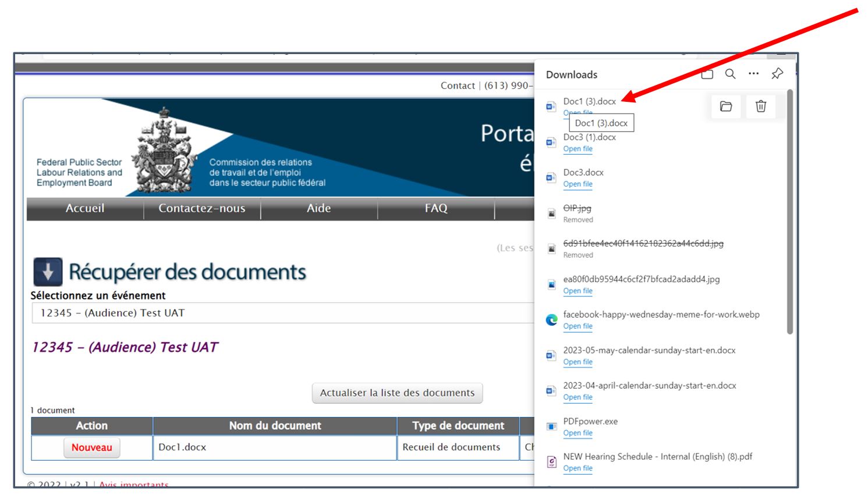The image size is (868, 498).
Task: Click the PDF icon beside NEW Hearing Schedule
Action: (551, 462)
